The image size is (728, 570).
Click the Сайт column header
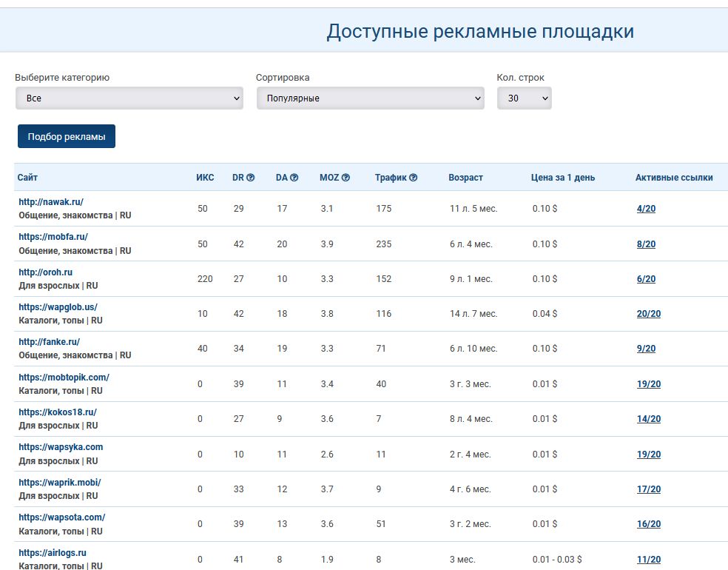tap(27, 178)
